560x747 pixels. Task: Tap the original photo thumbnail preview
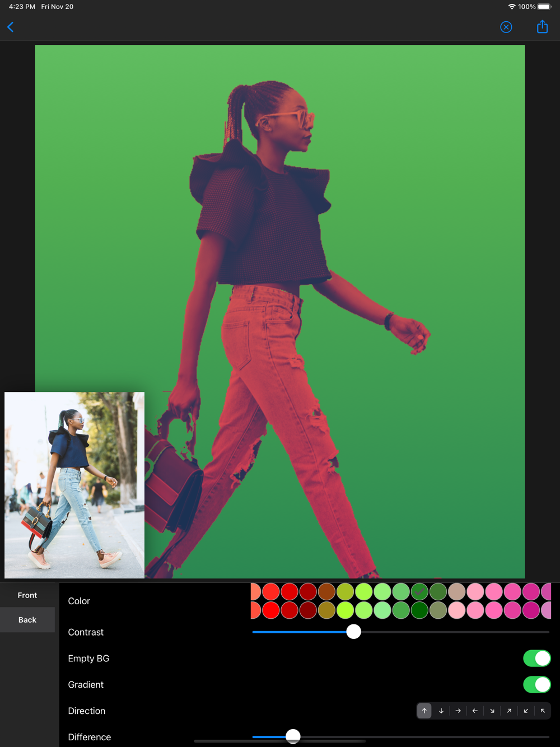click(74, 485)
